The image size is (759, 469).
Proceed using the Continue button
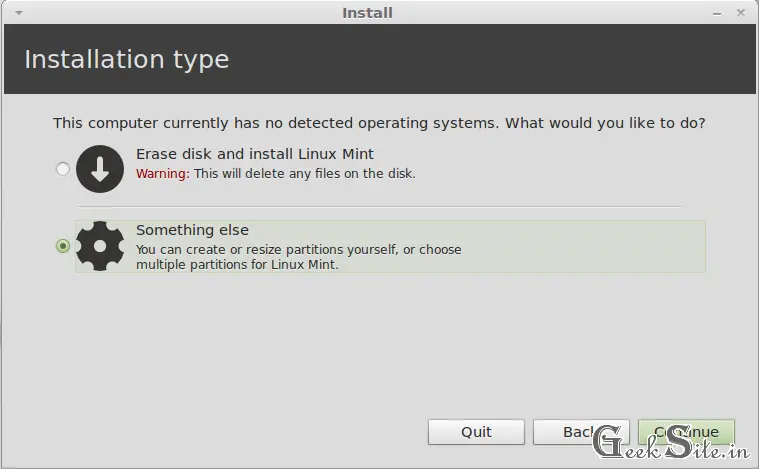click(x=686, y=432)
